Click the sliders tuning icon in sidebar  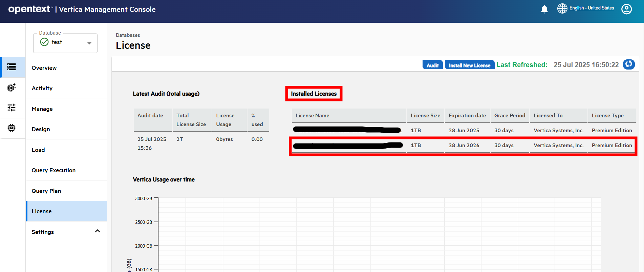(x=12, y=108)
